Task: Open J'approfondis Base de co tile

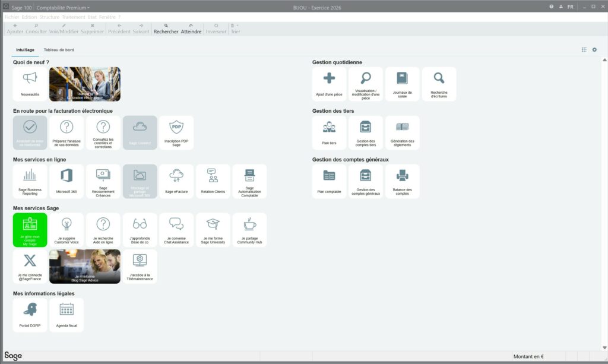Action: coord(140,230)
